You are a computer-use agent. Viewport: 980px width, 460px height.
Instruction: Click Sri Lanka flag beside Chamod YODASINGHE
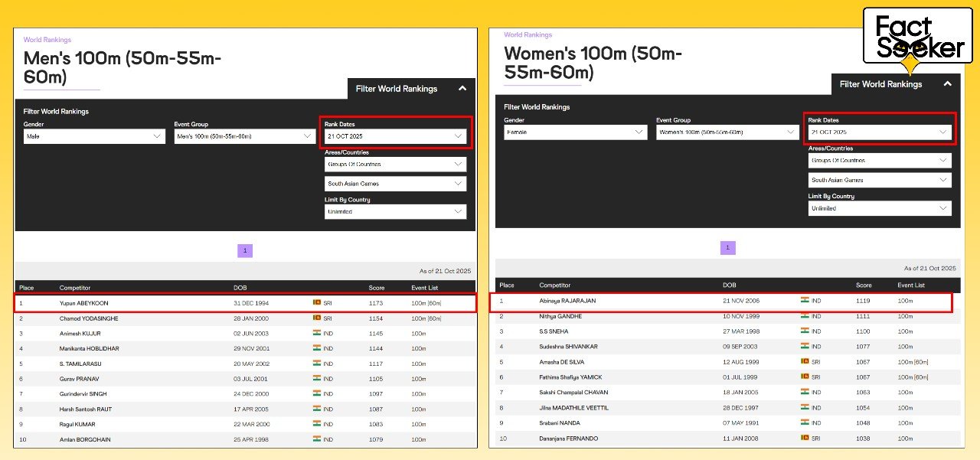(x=317, y=318)
